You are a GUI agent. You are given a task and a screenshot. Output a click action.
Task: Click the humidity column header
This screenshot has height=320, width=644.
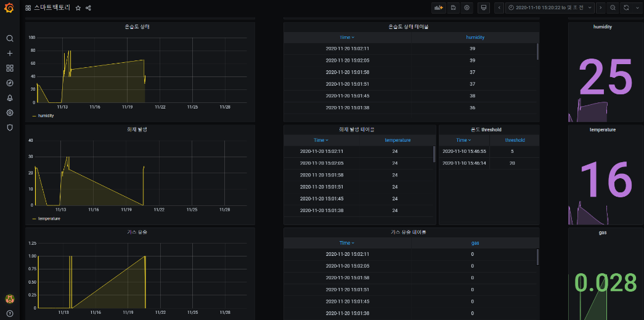[475, 38]
